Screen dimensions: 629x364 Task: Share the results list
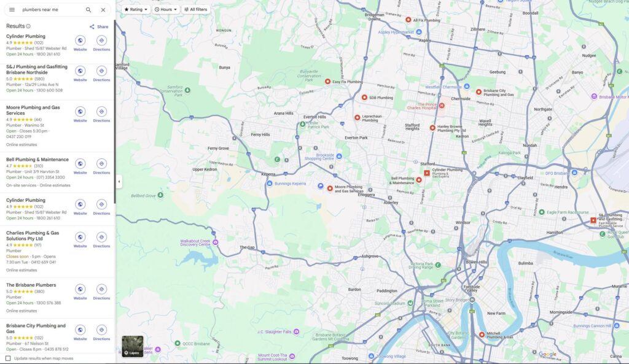[99, 27]
